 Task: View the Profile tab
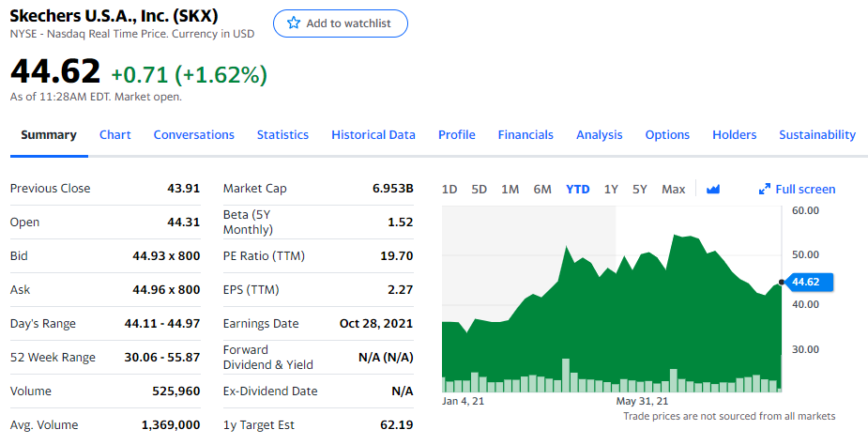457,134
